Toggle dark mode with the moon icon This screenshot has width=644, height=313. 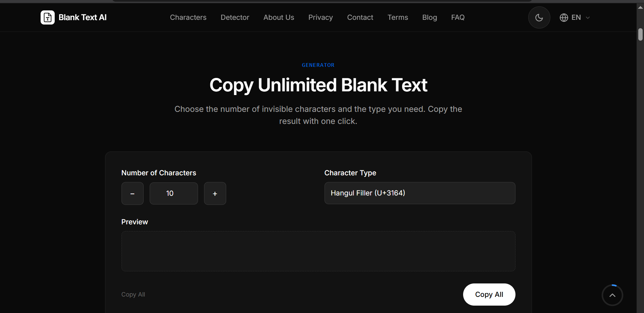(x=539, y=17)
